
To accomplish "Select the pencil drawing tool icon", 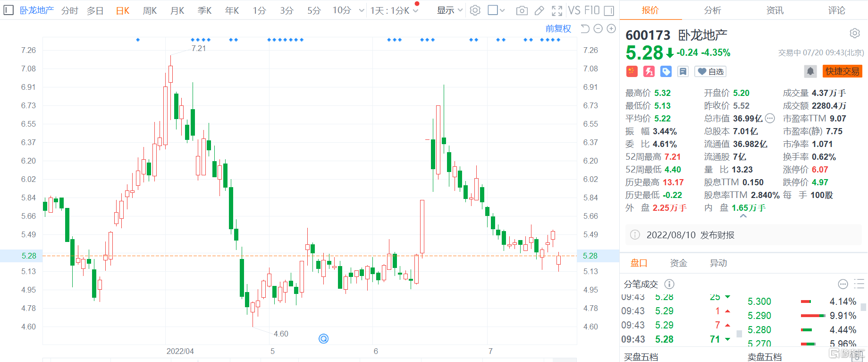I will pyautogui.click(x=539, y=10).
